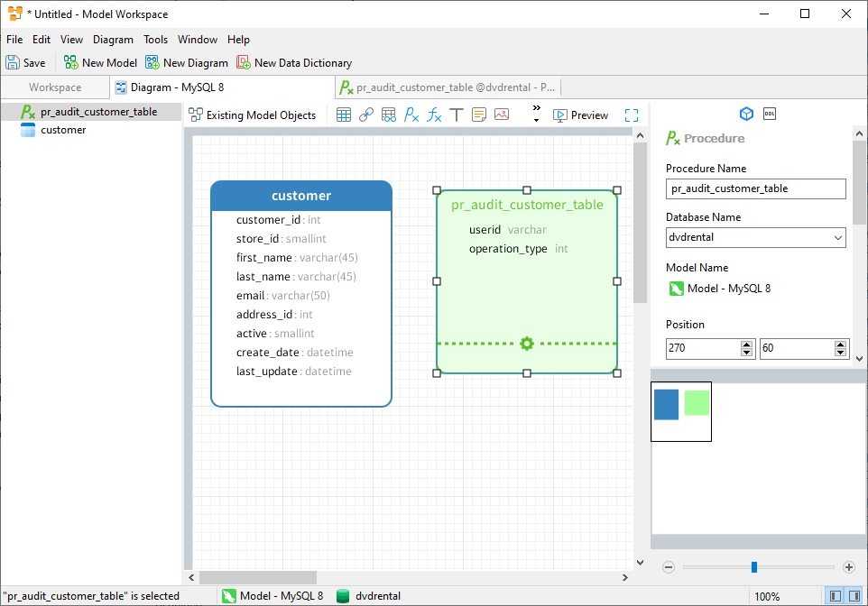
Task: Switch to pr_audit_customer_table @dvdrental tab
Action: 448,87
